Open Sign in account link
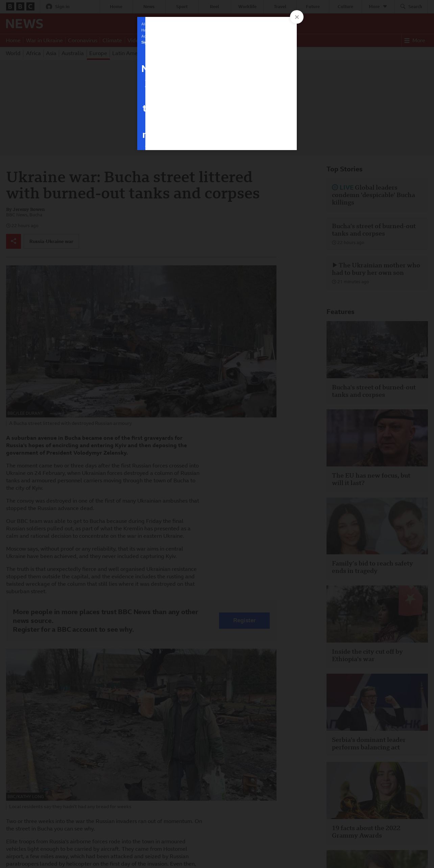This screenshot has height=868, width=434. [58, 6]
